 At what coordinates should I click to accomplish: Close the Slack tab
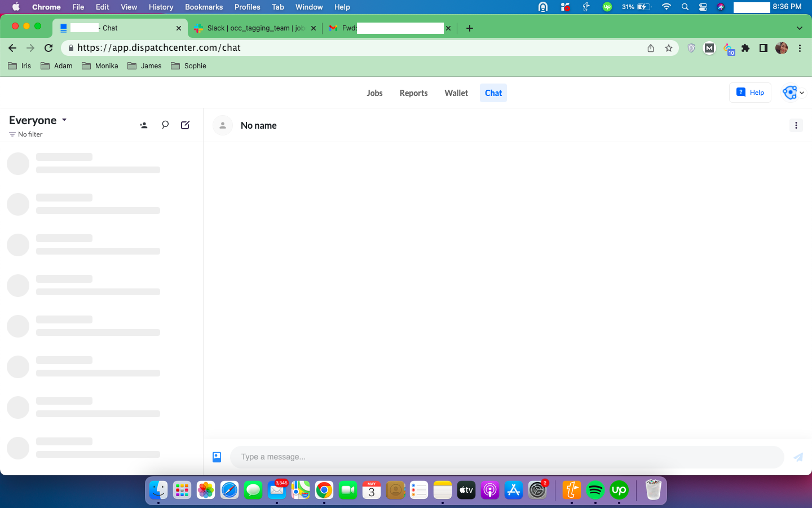pyautogui.click(x=314, y=28)
